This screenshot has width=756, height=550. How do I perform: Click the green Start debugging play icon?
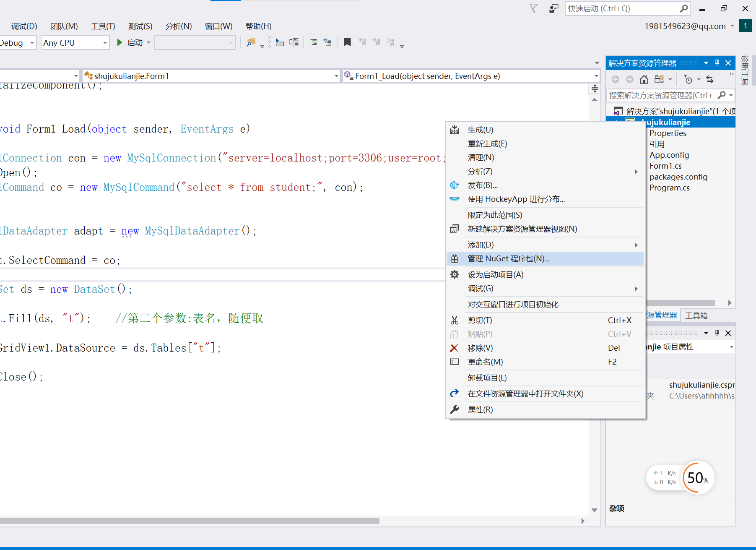pyautogui.click(x=120, y=42)
